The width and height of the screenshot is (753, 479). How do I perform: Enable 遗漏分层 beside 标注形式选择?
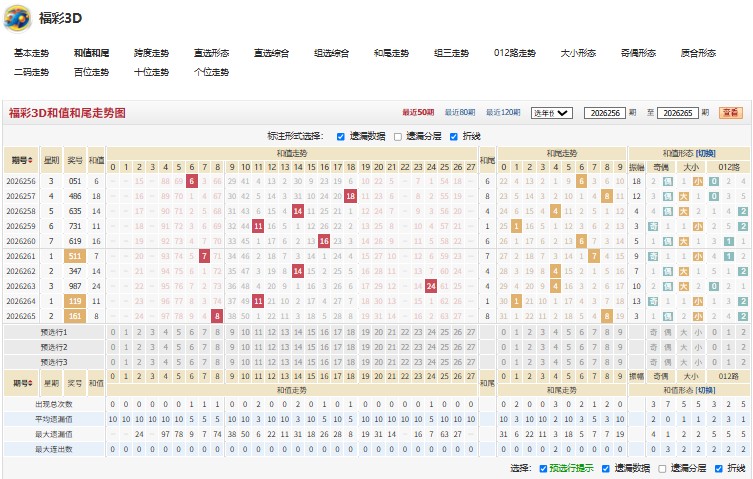pyautogui.click(x=398, y=137)
